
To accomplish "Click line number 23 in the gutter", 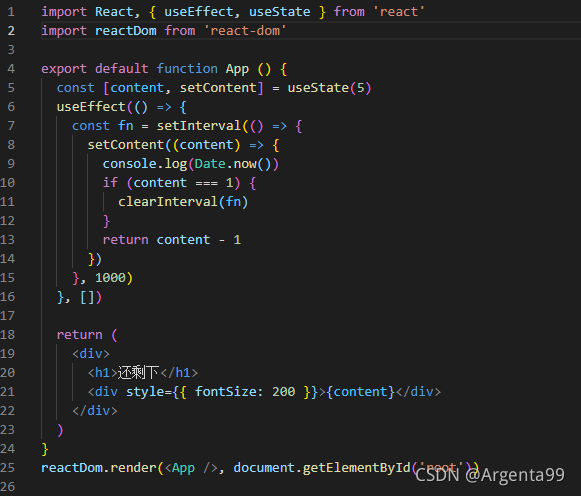I will coord(7,430).
